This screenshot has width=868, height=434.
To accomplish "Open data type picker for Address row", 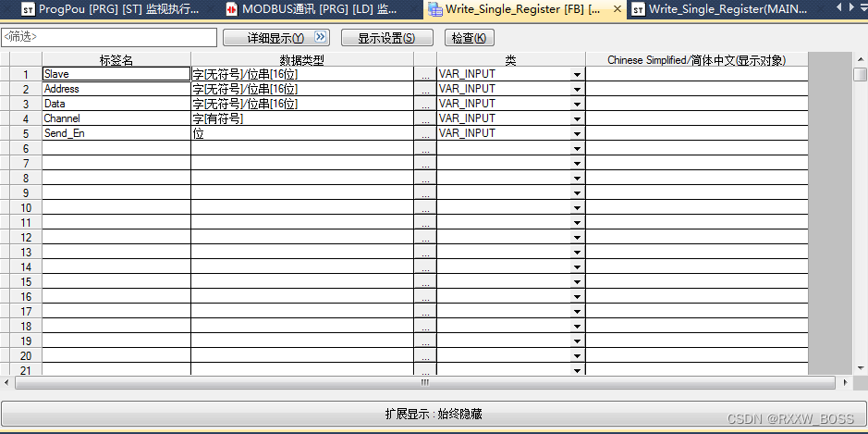I will [425, 89].
